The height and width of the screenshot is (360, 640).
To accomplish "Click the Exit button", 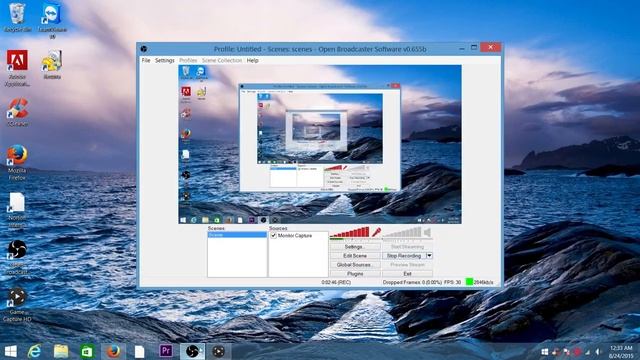I will tap(407, 273).
